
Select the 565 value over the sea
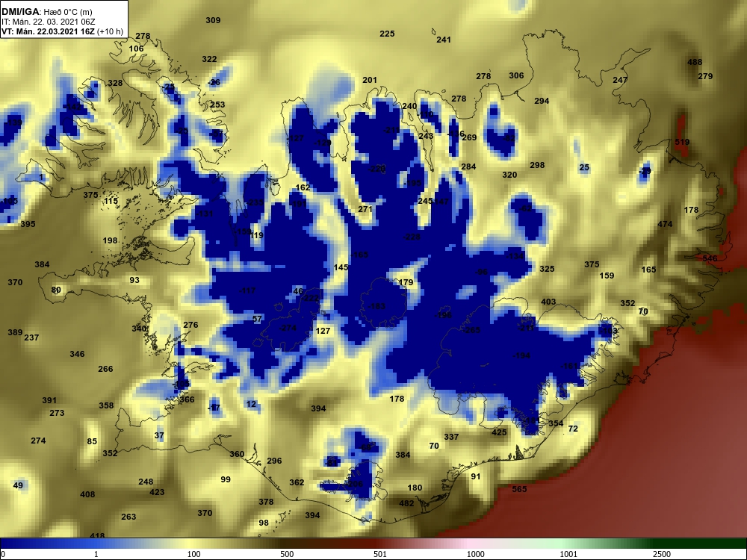(519, 489)
